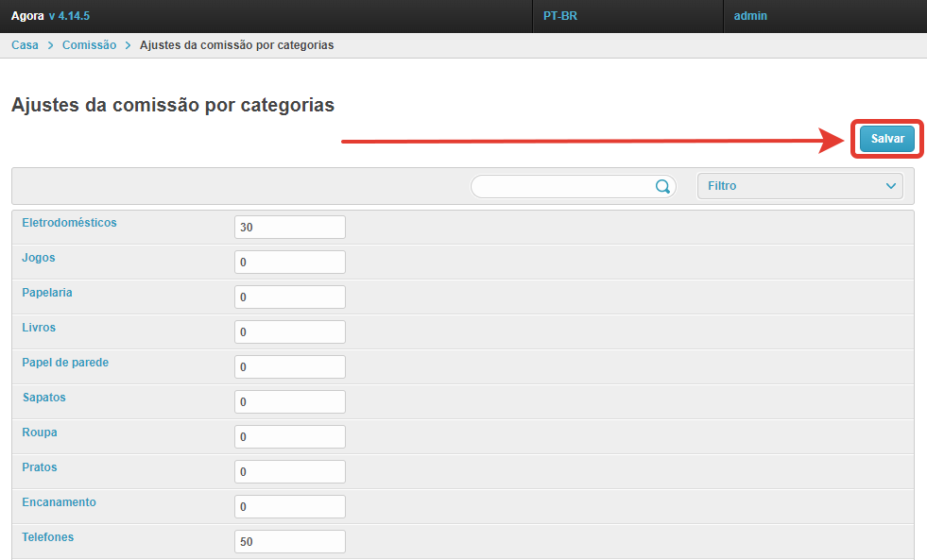
Task: Edit the Telefones commission field
Action: click(289, 542)
